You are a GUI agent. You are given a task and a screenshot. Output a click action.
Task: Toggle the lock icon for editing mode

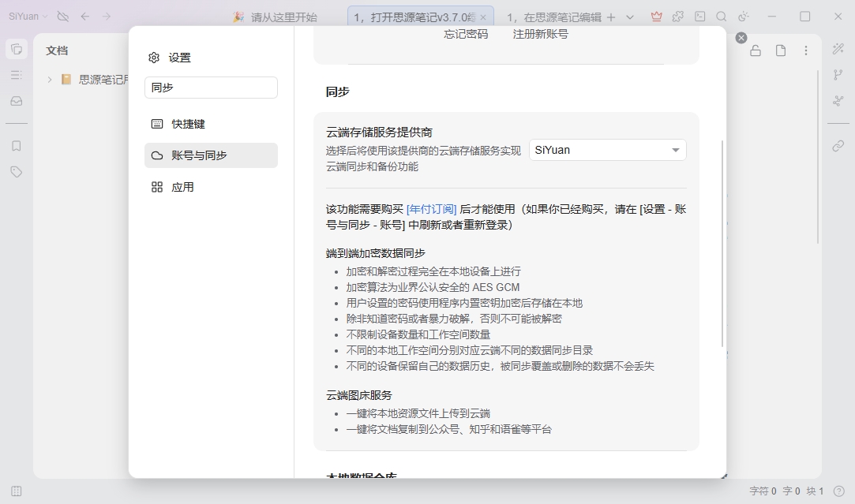pos(756,50)
